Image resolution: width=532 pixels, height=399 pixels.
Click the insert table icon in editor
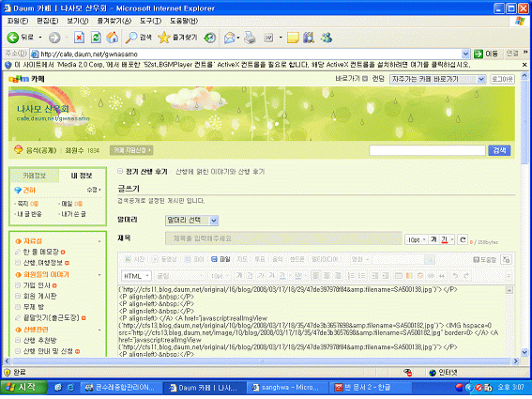point(399,276)
